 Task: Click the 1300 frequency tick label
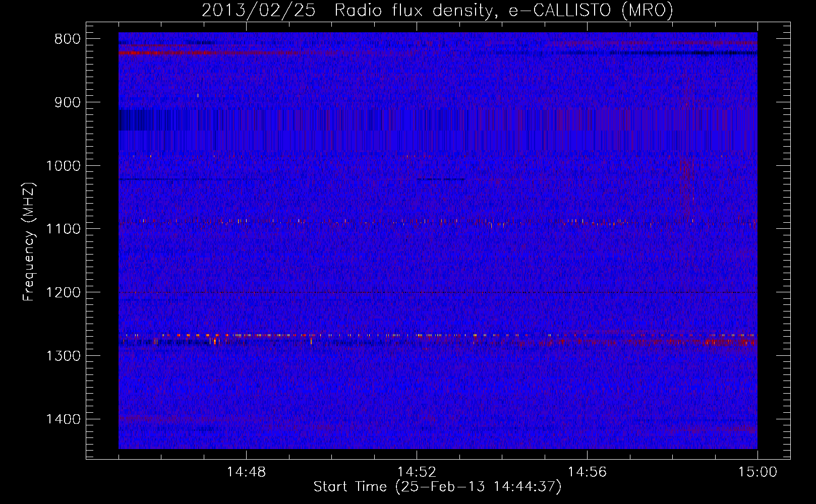click(63, 356)
